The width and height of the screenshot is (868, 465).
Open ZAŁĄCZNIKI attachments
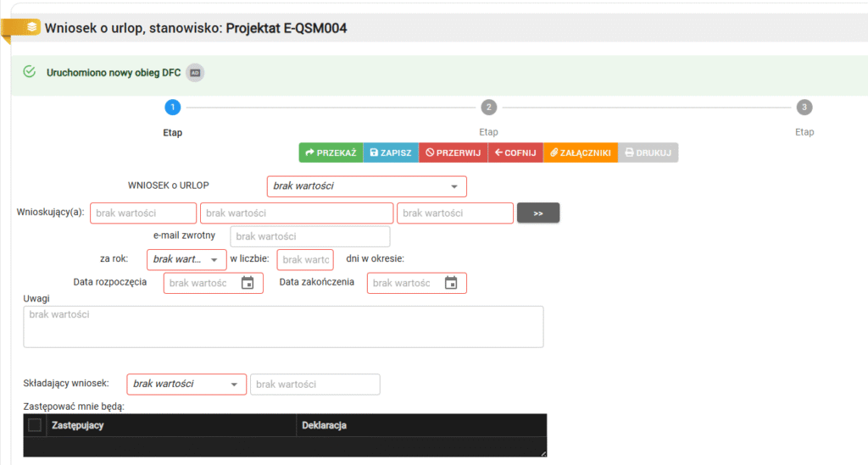[x=580, y=152]
